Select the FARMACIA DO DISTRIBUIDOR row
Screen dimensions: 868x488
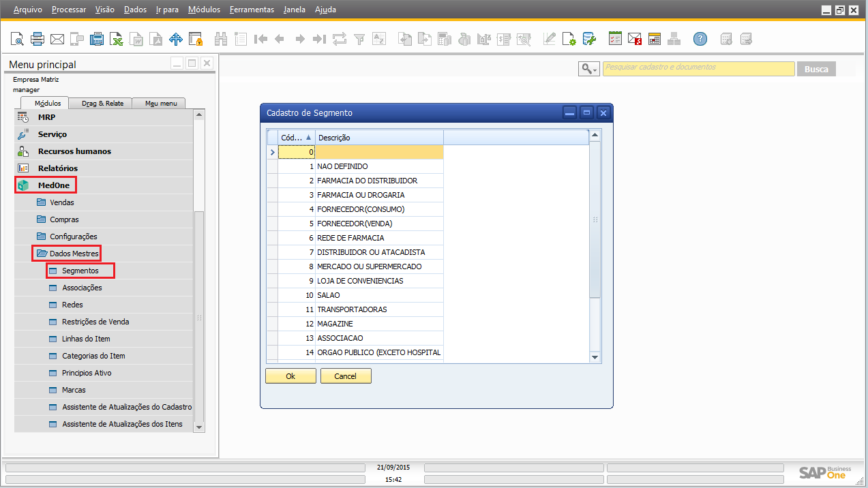[x=355, y=181]
